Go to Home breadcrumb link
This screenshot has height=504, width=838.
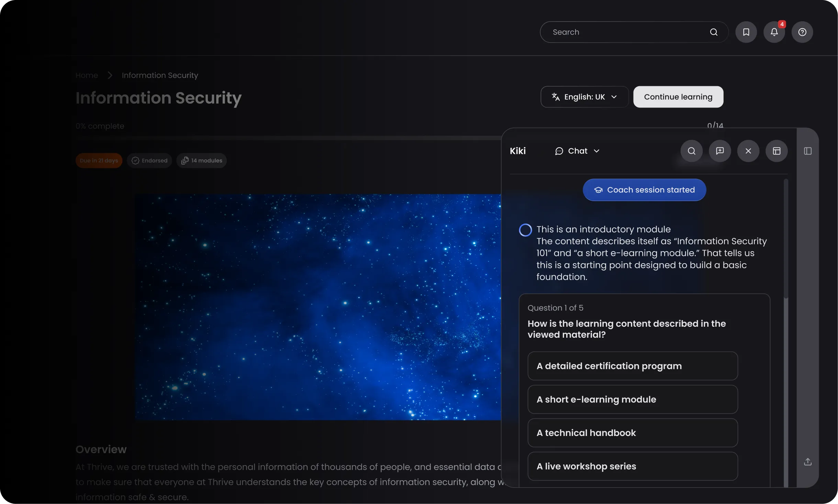87,75
